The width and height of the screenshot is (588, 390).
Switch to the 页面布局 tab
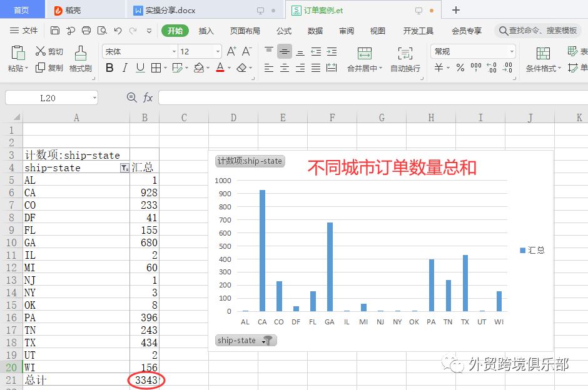point(245,31)
